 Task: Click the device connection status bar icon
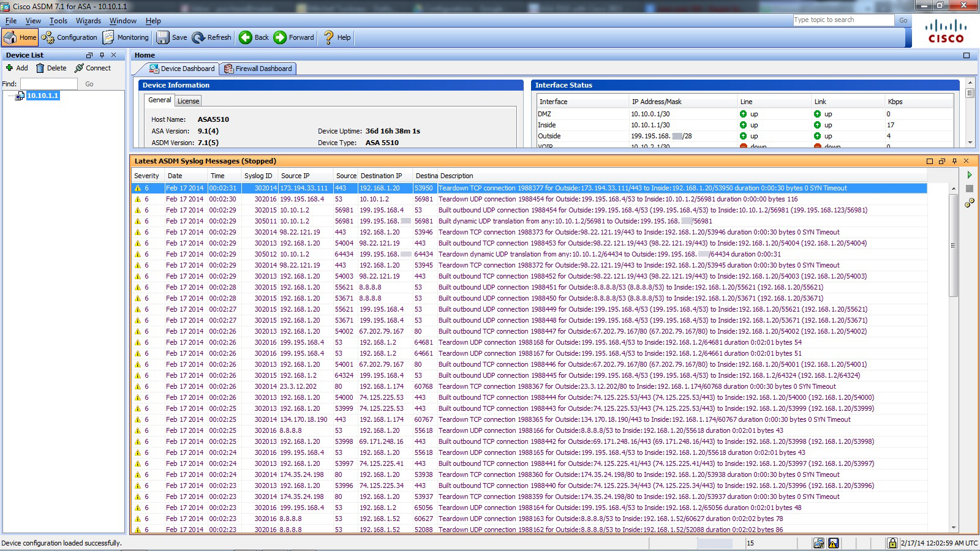[819, 543]
